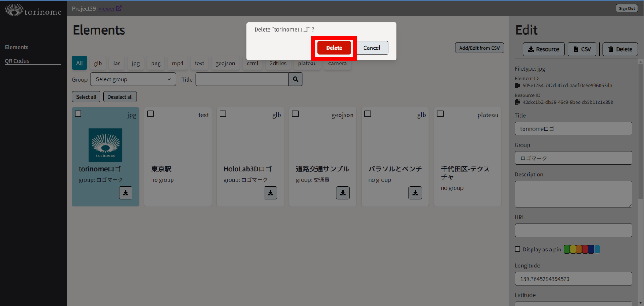644x306 pixels.
Task: Enable the Display as a pin checkbox
Action: pos(517,249)
